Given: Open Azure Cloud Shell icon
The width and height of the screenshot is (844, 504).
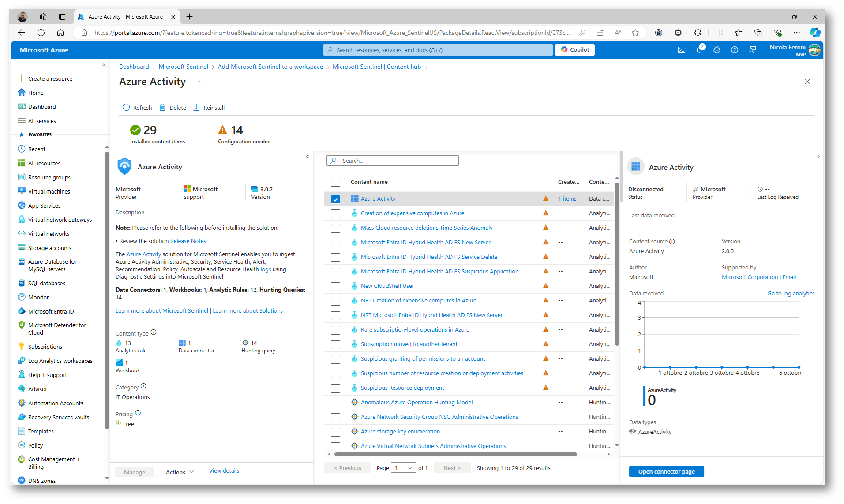Looking at the screenshot, I should click(682, 50).
